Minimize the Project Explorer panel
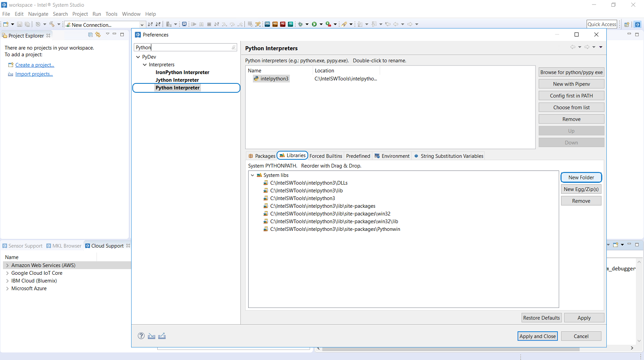Screen dimensions: 644x360 pos(114,34)
